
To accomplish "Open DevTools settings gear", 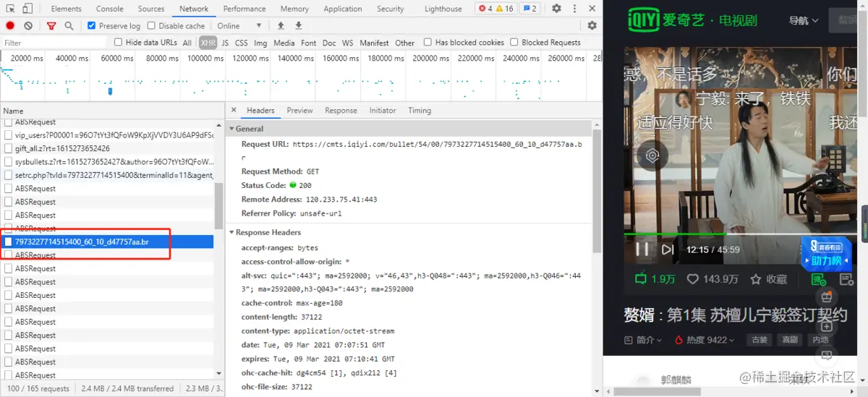I will coord(556,9).
